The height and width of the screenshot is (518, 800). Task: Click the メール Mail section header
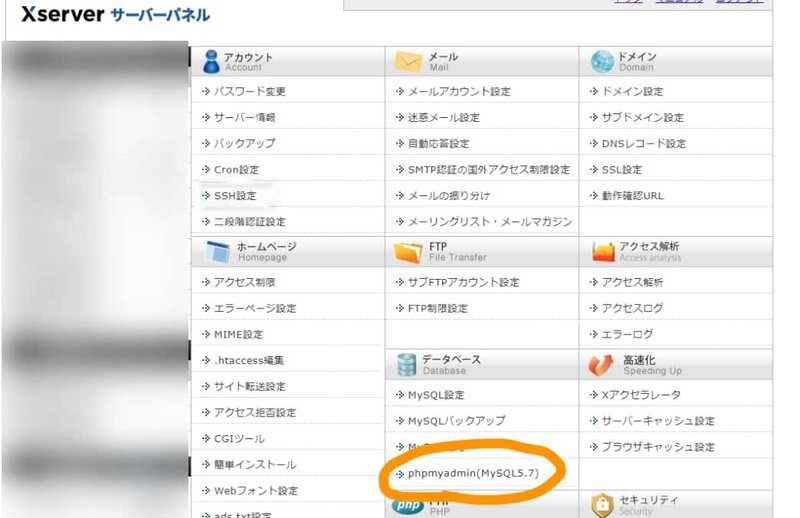click(482, 62)
